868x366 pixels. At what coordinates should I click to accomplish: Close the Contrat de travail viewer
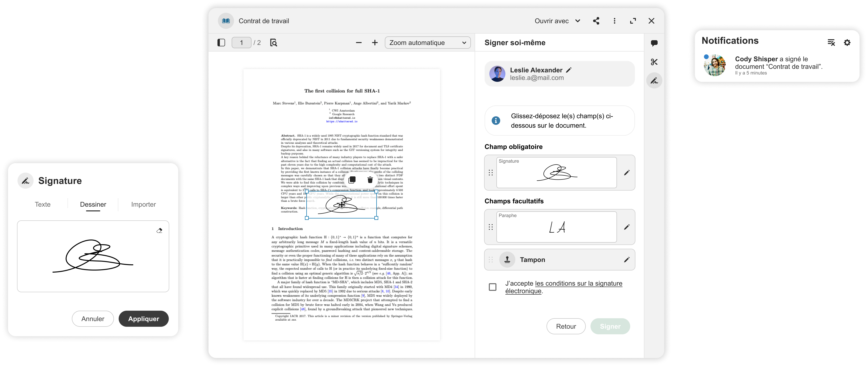click(651, 21)
